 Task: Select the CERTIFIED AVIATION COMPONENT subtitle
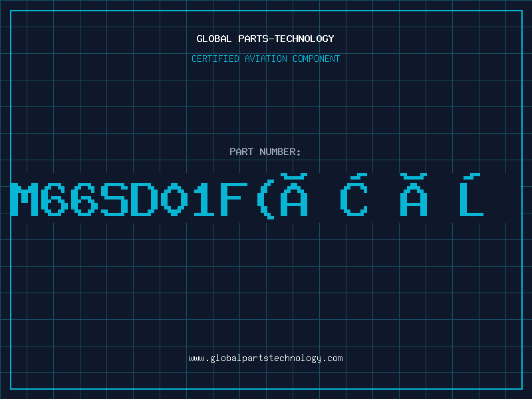[265, 59]
